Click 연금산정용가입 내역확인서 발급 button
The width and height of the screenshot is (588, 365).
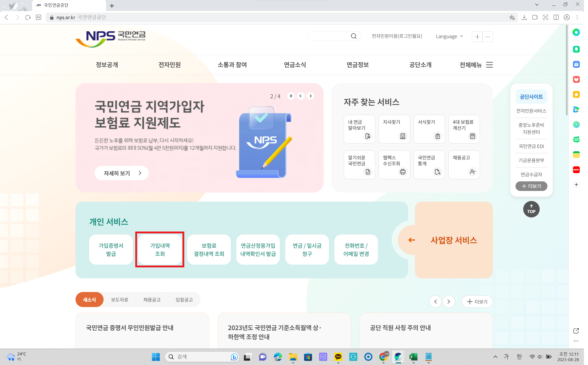258,250
